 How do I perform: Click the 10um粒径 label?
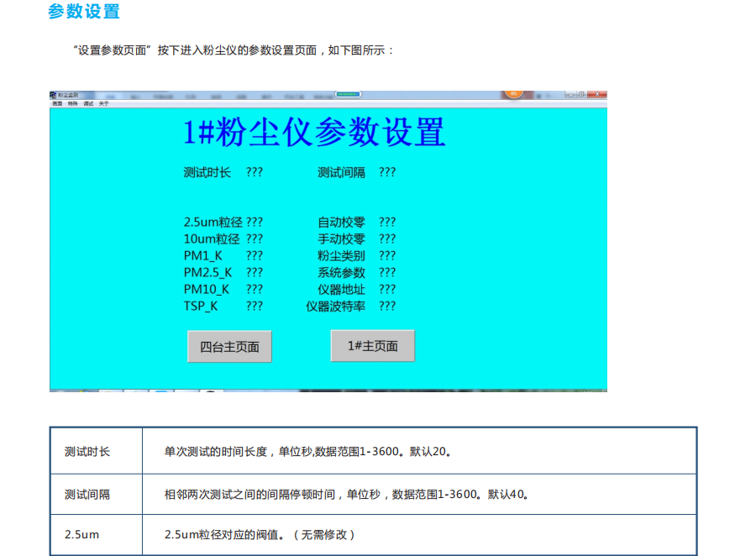point(212,239)
